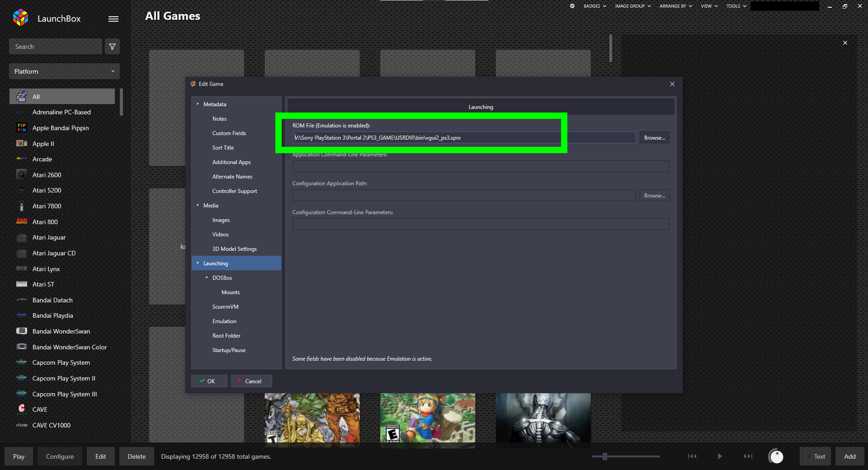The width and height of the screenshot is (868, 470).
Task: Click the ROM File path field
Action: (x=464, y=137)
